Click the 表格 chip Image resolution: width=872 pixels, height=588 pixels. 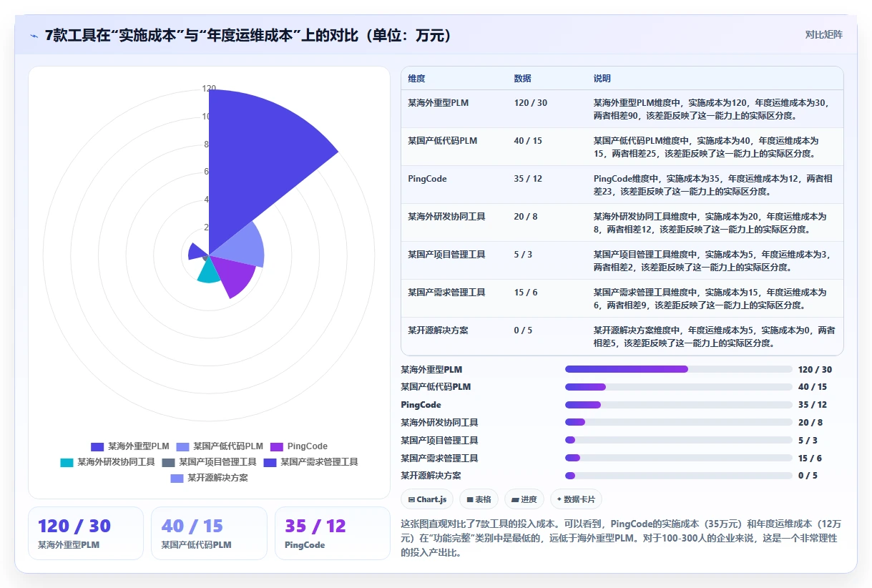(x=479, y=499)
